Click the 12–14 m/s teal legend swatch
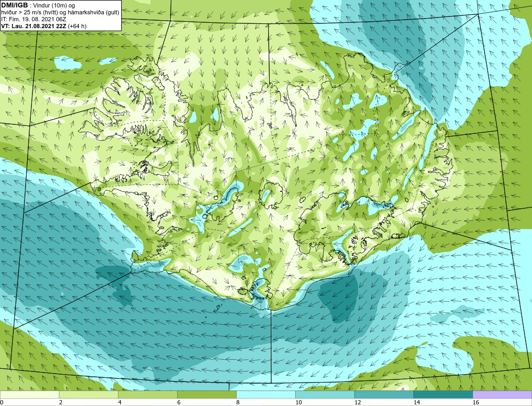Viewport: 532px width, 406px height. click(x=384, y=394)
